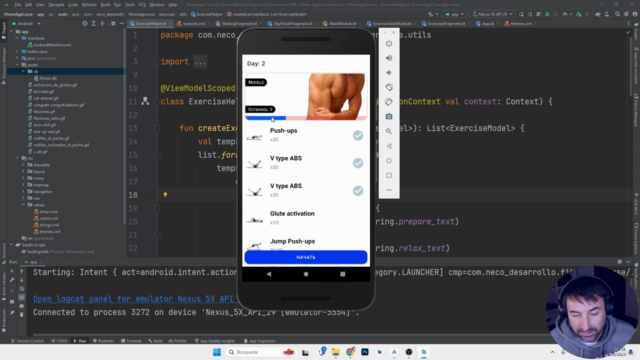
Task: Click the emulator volume down icon
Action: pyautogui.click(x=389, y=73)
